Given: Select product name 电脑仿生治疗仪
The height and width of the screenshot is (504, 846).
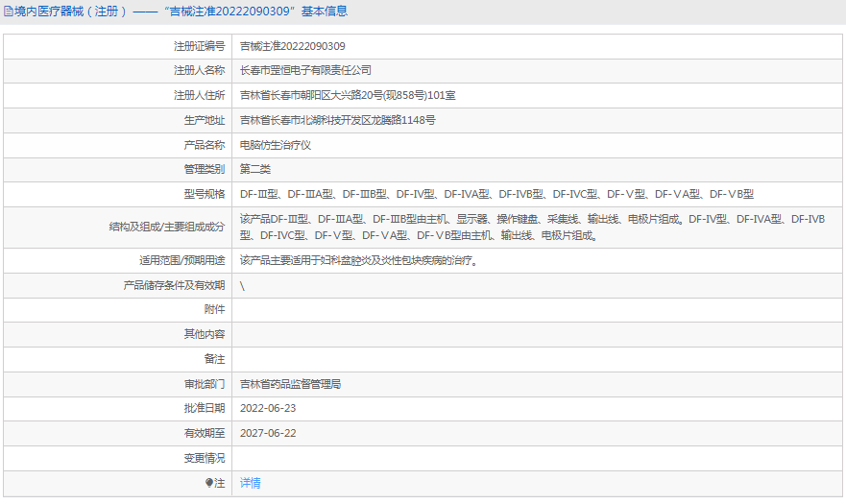Looking at the screenshot, I should coord(276,146).
